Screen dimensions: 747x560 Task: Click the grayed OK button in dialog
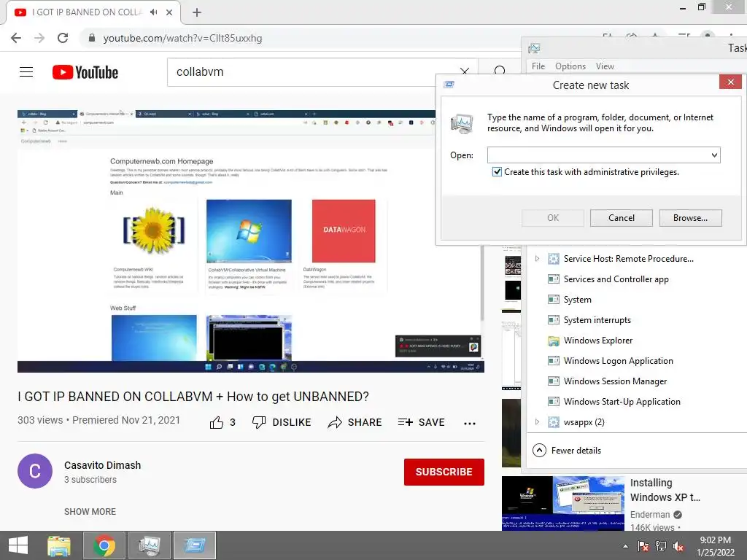pyautogui.click(x=553, y=218)
